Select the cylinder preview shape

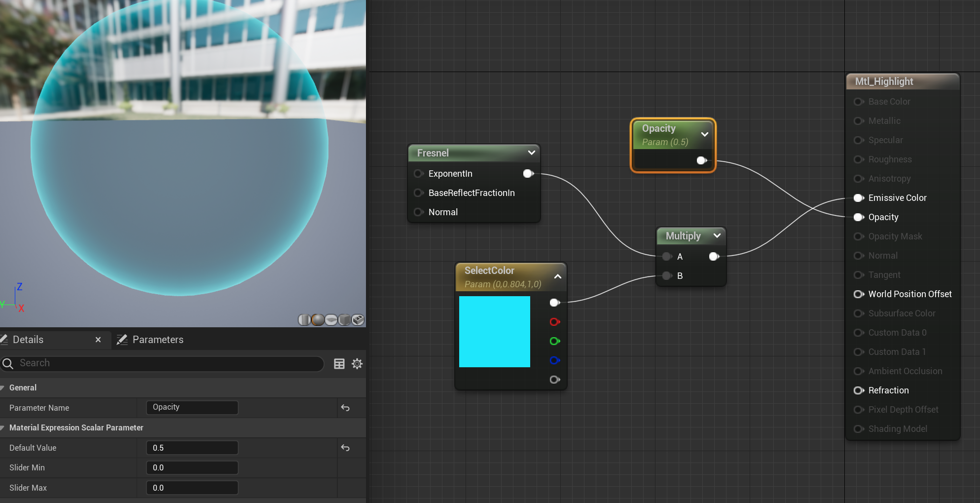point(304,320)
